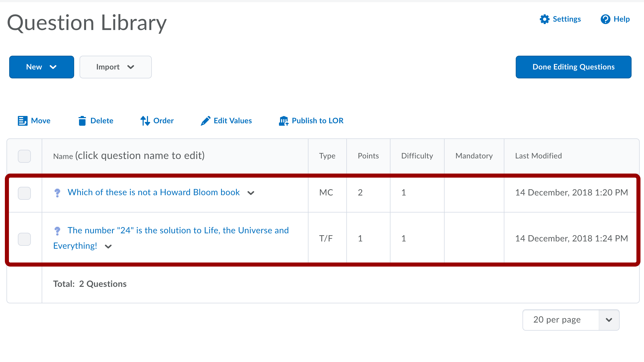Open the "24" Life, the Universe question link

178,230
